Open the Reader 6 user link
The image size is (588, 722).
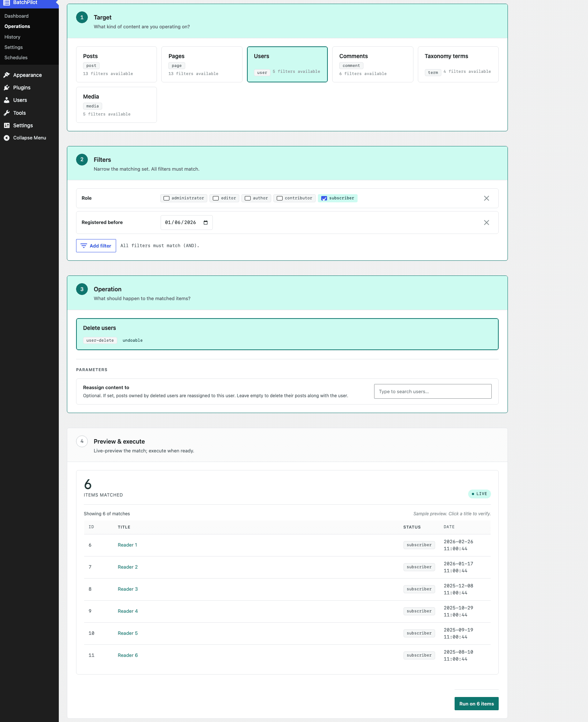(x=128, y=655)
